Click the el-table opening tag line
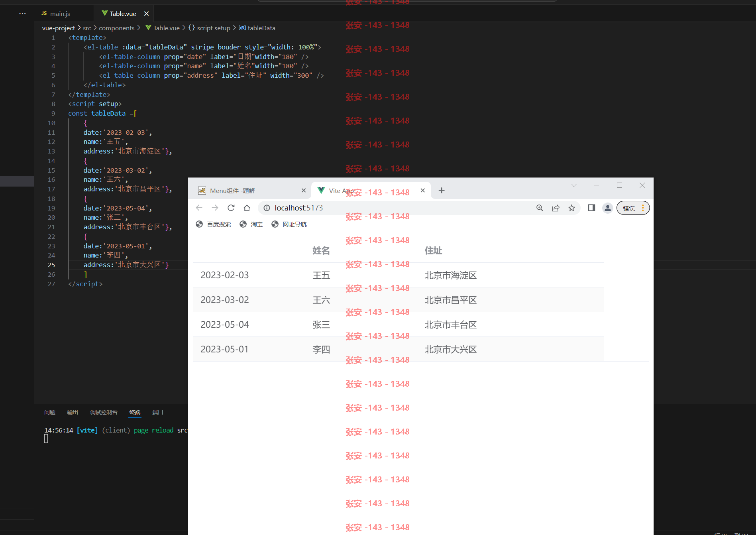756x535 pixels. coord(202,47)
